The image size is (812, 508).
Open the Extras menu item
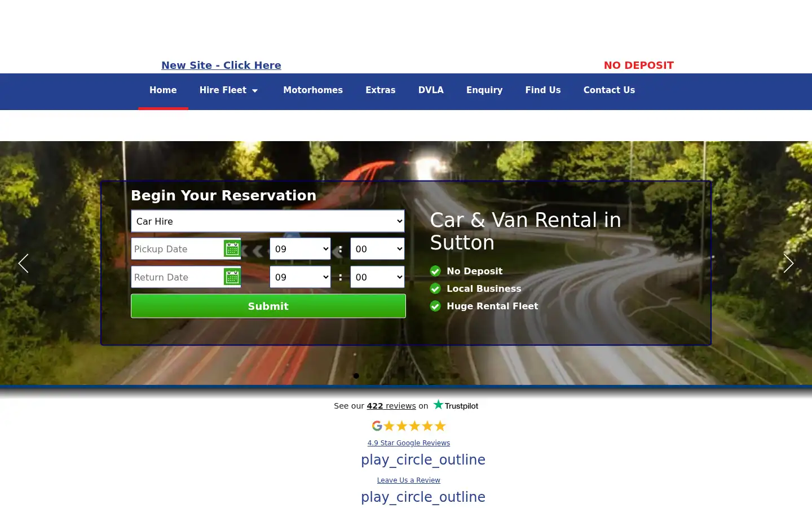[381, 90]
